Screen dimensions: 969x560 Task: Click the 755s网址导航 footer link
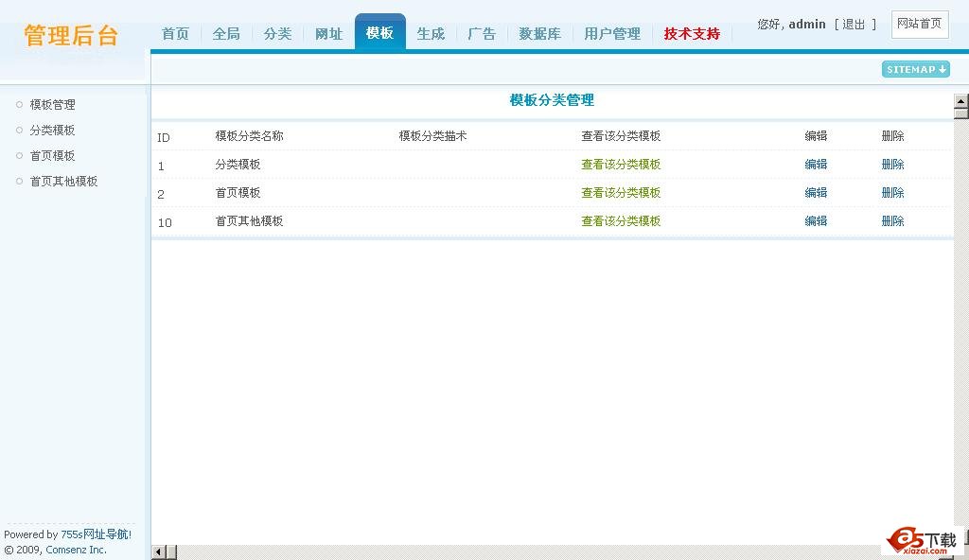point(95,534)
